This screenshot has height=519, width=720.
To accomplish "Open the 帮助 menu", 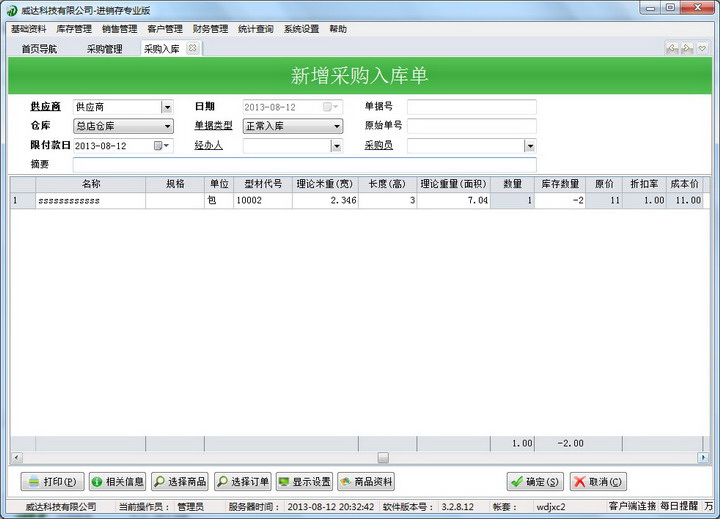I will coord(338,29).
